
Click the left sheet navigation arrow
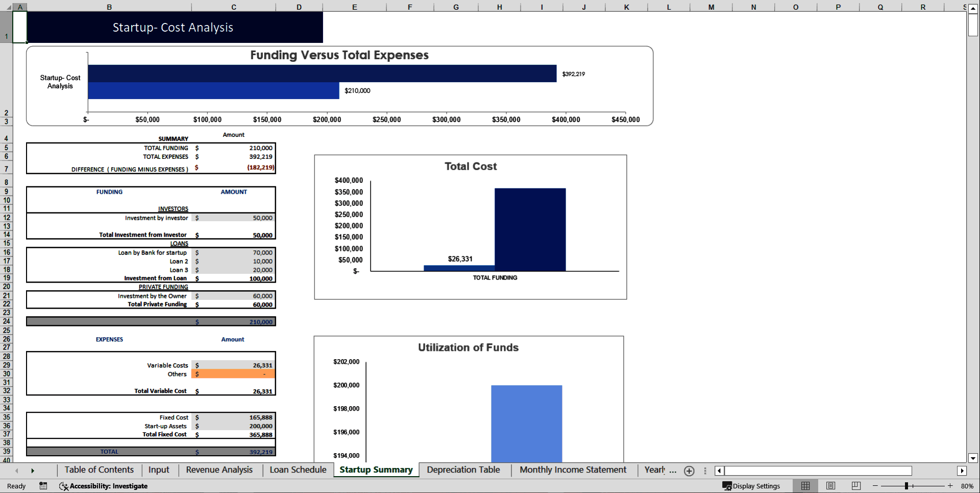point(16,471)
